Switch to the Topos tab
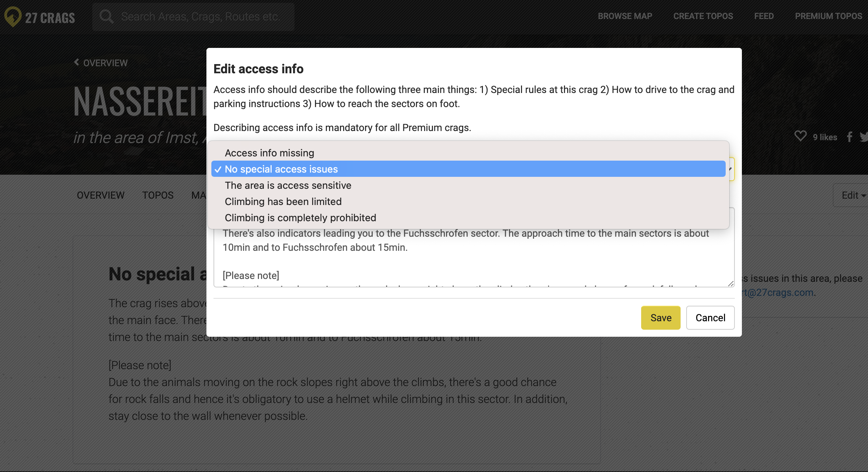The height and width of the screenshot is (472, 868). point(158,195)
